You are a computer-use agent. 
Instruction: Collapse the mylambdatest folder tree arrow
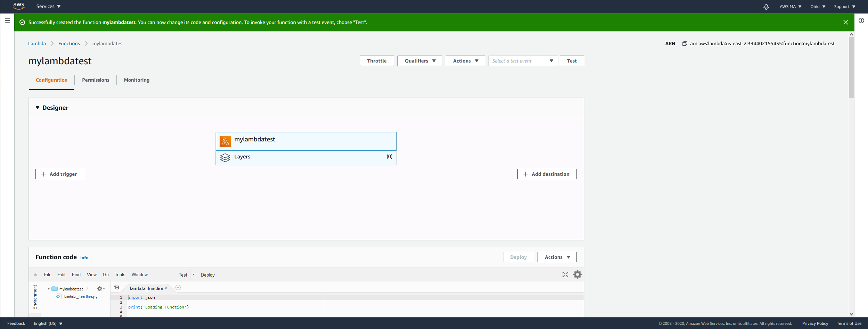coord(49,289)
